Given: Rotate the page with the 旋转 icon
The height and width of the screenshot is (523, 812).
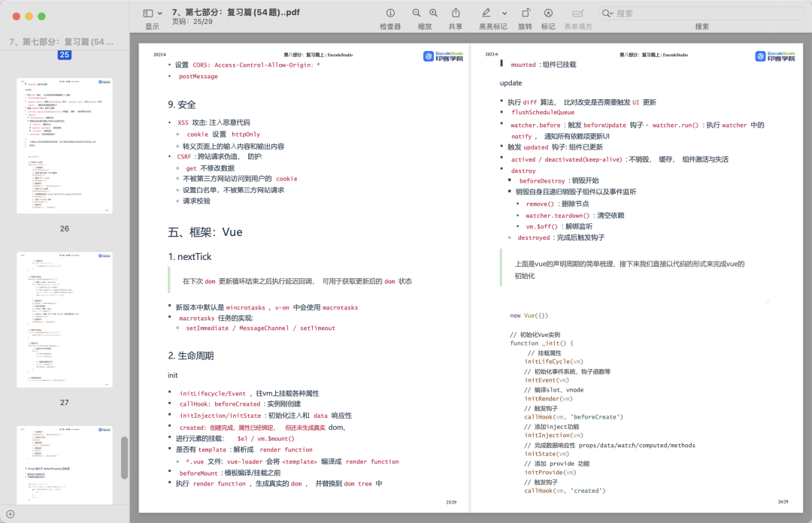Looking at the screenshot, I should 526,13.
